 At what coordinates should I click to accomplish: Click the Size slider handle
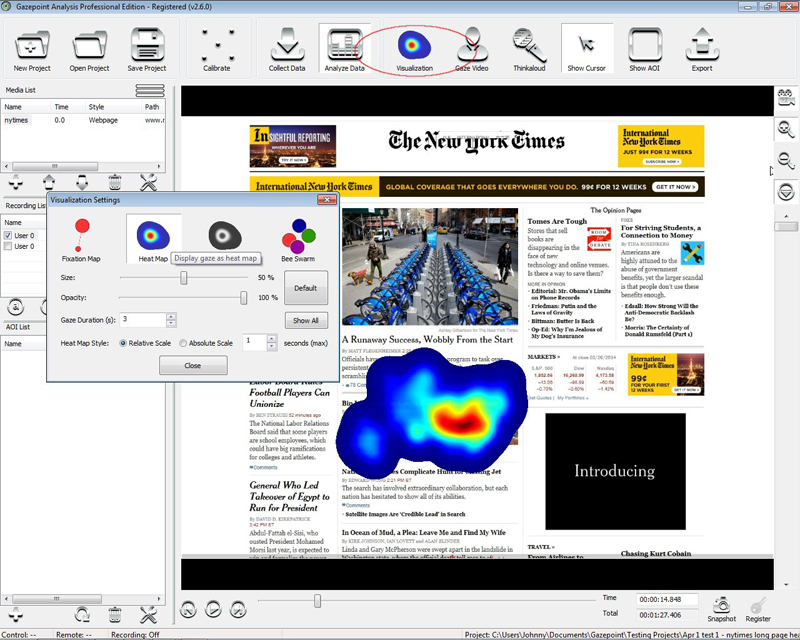tap(184, 278)
